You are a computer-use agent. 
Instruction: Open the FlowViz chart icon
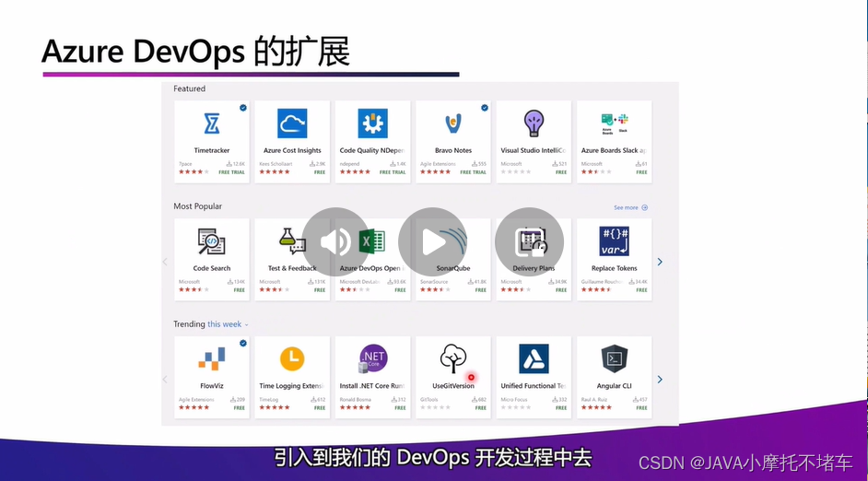[211, 358]
